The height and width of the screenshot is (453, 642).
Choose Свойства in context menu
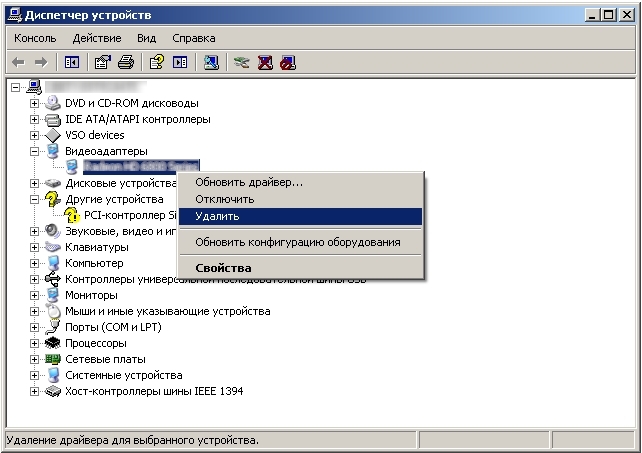(301, 268)
